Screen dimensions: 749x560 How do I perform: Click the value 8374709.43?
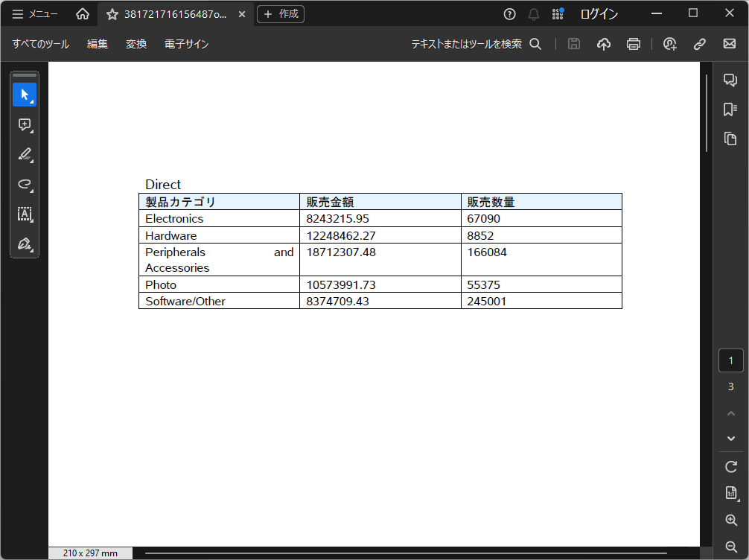338,301
